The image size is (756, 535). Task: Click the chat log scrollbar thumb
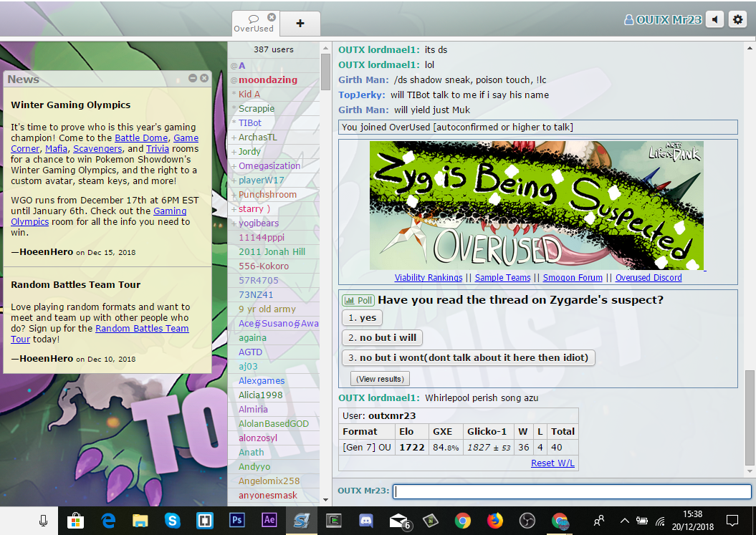pyautogui.click(x=750, y=418)
